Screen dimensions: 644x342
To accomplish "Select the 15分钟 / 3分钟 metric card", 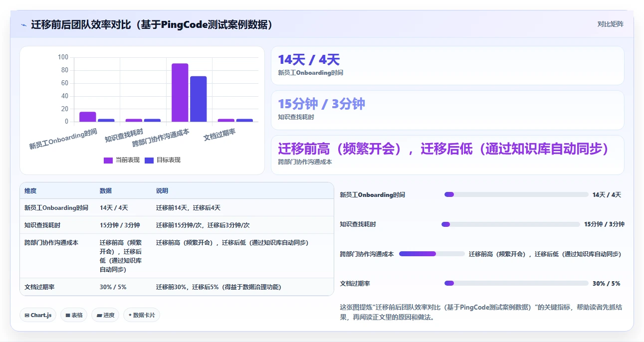I will point(447,110).
